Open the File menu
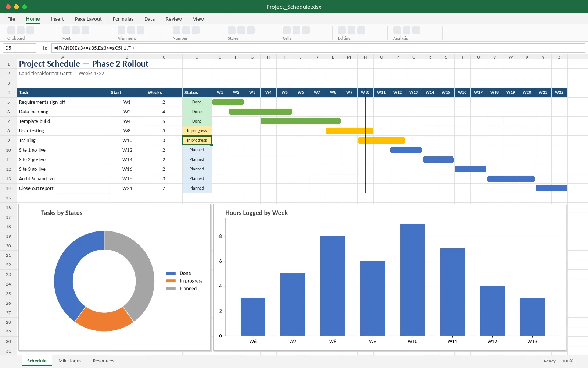The width and height of the screenshot is (588, 368). tap(11, 19)
